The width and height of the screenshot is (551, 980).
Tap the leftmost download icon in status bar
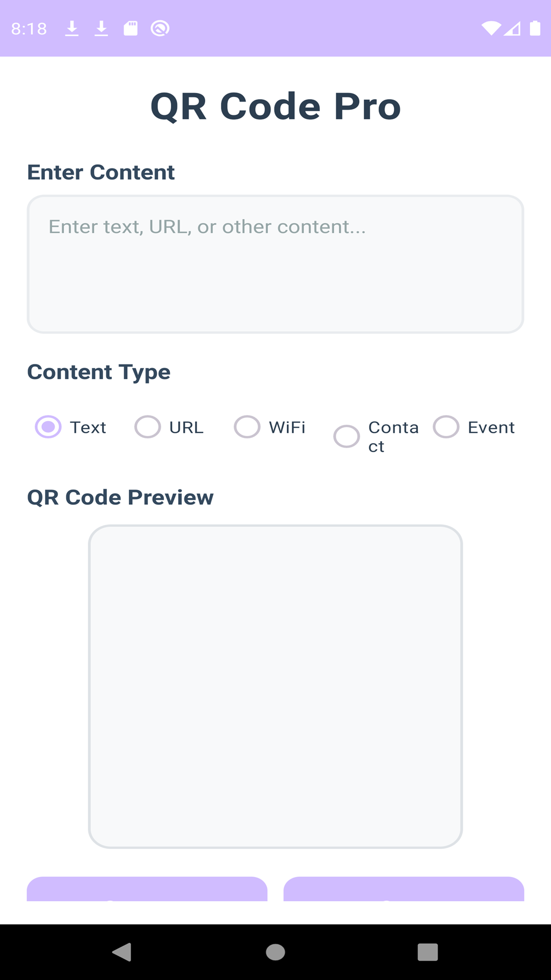point(72,29)
